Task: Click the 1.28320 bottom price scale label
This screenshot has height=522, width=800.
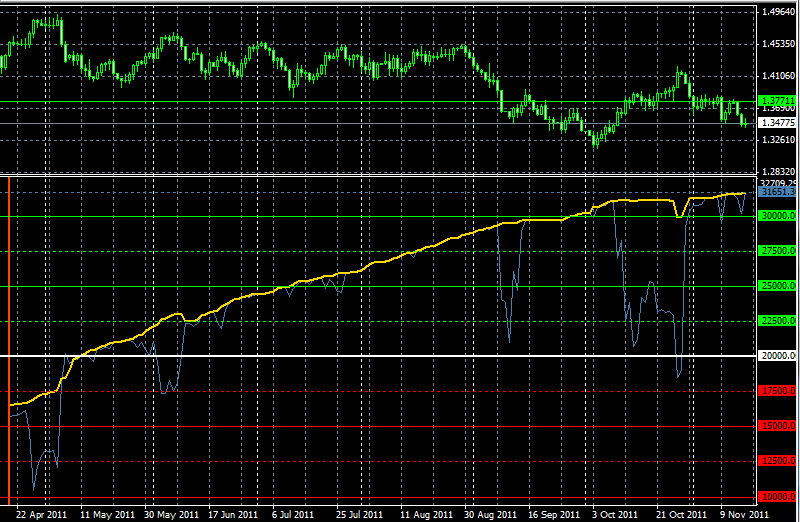Action: click(x=777, y=172)
